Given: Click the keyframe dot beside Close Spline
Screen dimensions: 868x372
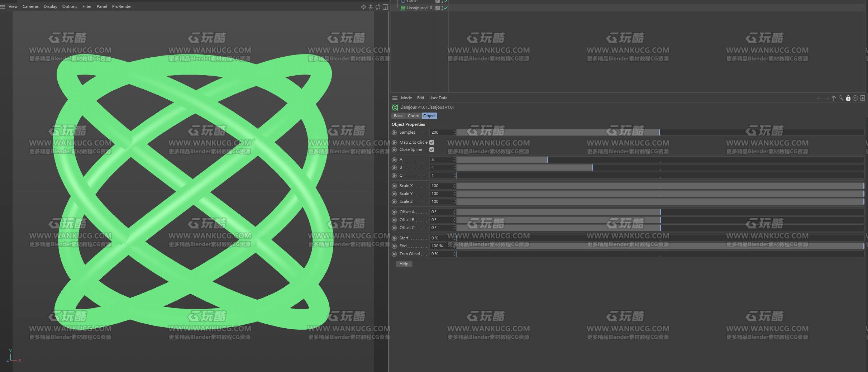Looking at the screenshot, I should click(394, 150).
